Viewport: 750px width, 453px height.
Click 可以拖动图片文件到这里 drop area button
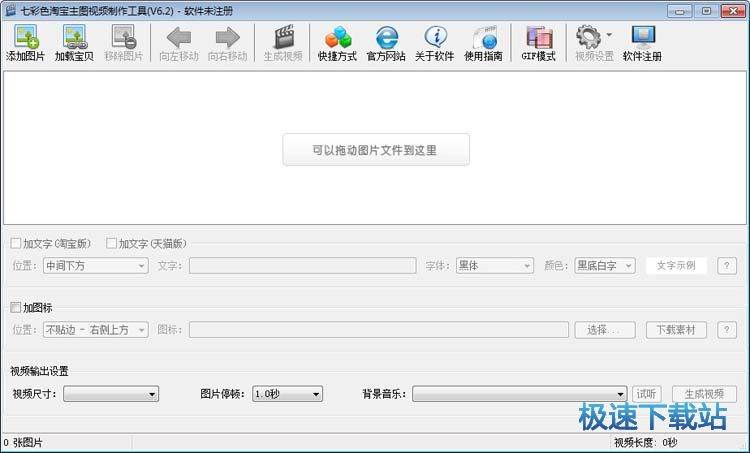[x=376, y=150]
